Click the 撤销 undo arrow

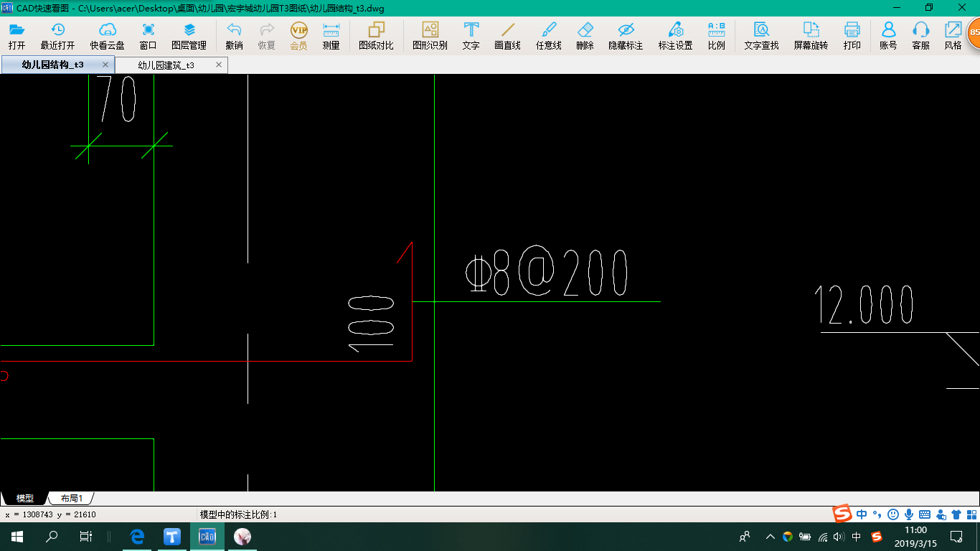[234, 36]
